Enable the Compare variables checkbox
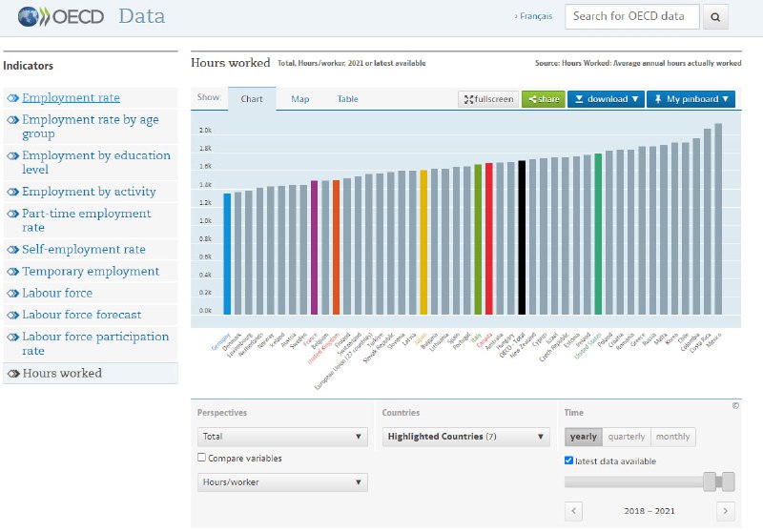Image resolution: width=763 pixels, height=532 pixels. click(201, 458)
